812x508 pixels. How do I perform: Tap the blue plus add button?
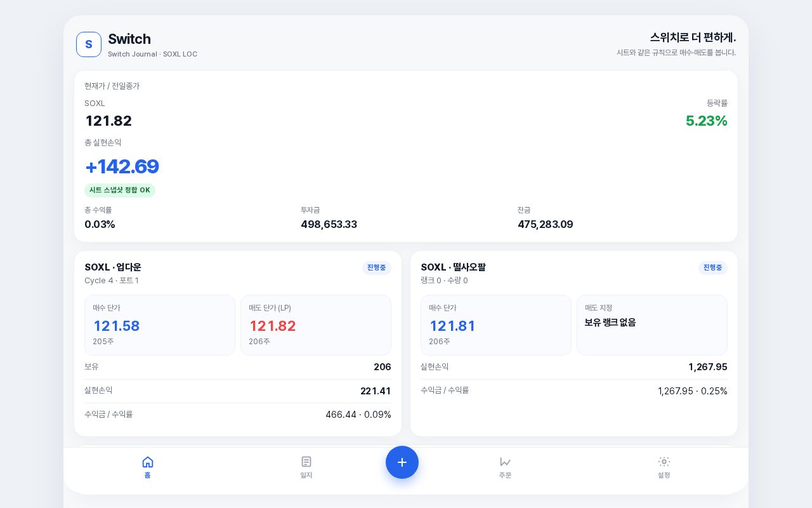[x=402, y=462]
